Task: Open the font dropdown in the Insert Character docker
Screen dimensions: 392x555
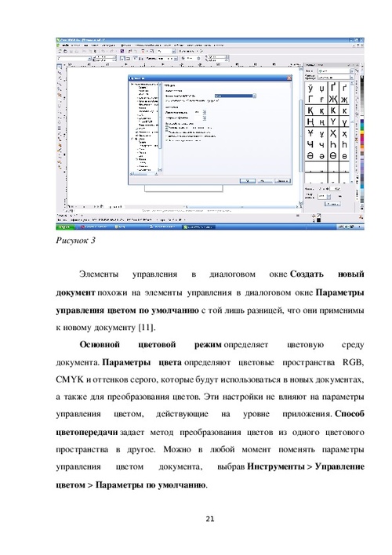Action: click(x=335, y=71)
